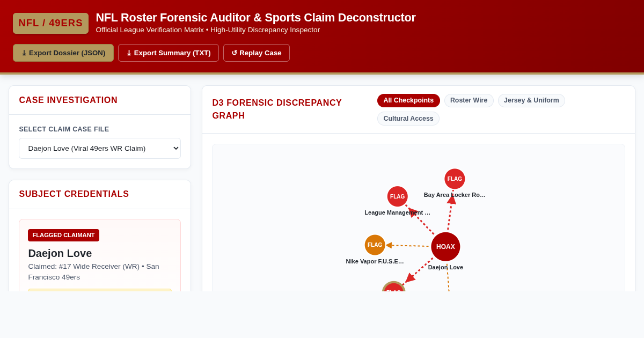
Task: Click the League Management node label
Action: coord(398,212)
